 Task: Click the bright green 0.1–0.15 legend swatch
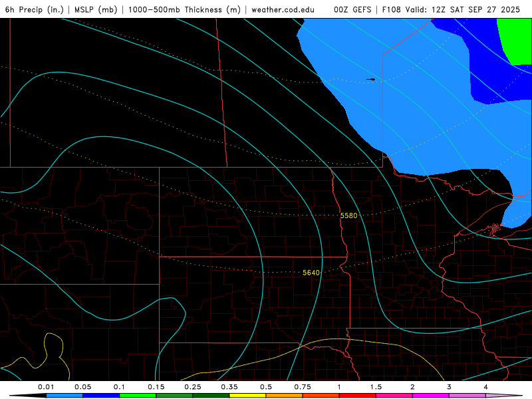138,396
